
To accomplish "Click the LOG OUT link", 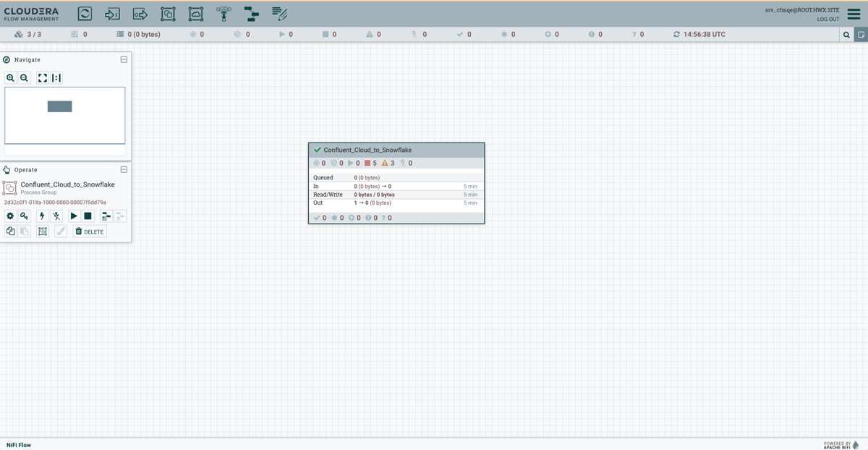I will click(827, 20).
